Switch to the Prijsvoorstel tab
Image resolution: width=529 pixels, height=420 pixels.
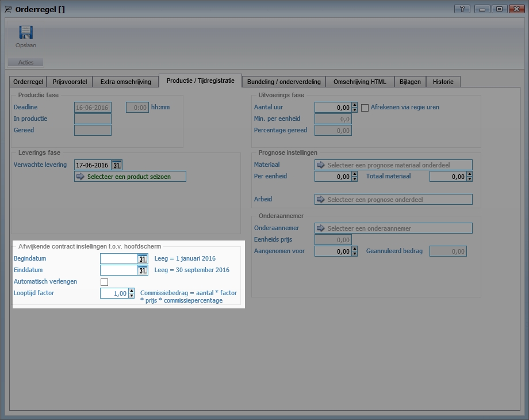click(69, 82)
